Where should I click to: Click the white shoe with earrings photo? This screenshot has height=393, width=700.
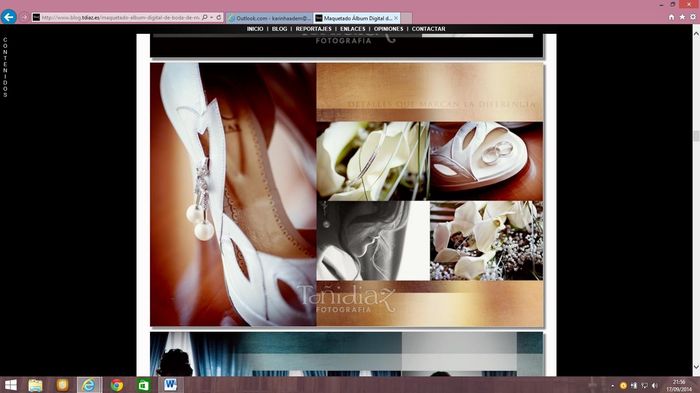[x=233, y=194]
